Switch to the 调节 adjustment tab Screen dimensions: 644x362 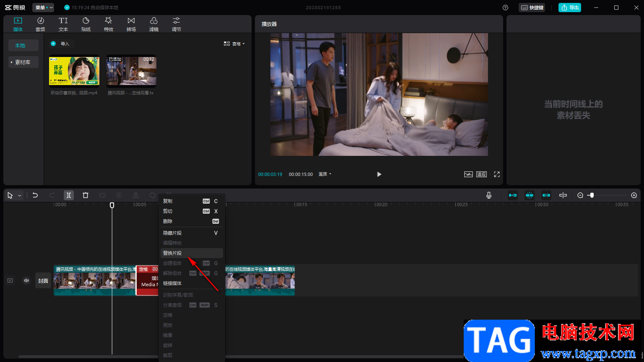coord(177,24)
